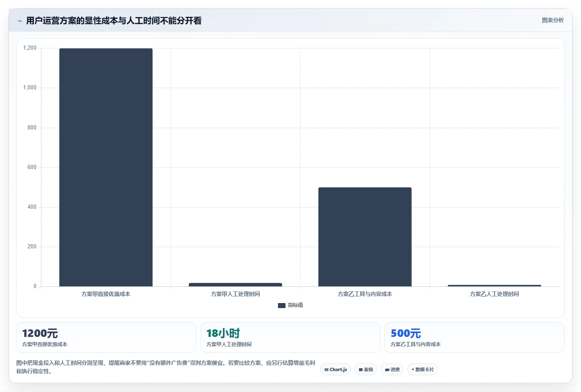Viewport: 581px width, 392px height.
Task: Click the 方案乙人工处理时间 axis label
Action: 494,294
